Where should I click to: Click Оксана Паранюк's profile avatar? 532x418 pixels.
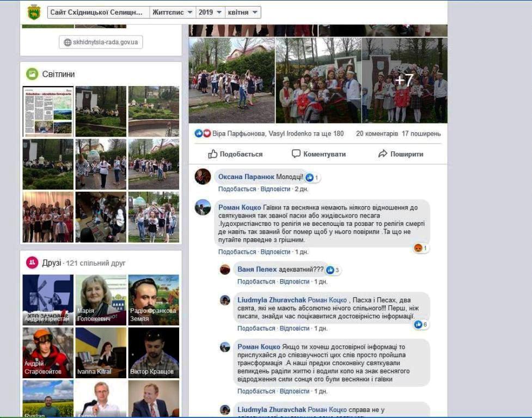(203, 176)
